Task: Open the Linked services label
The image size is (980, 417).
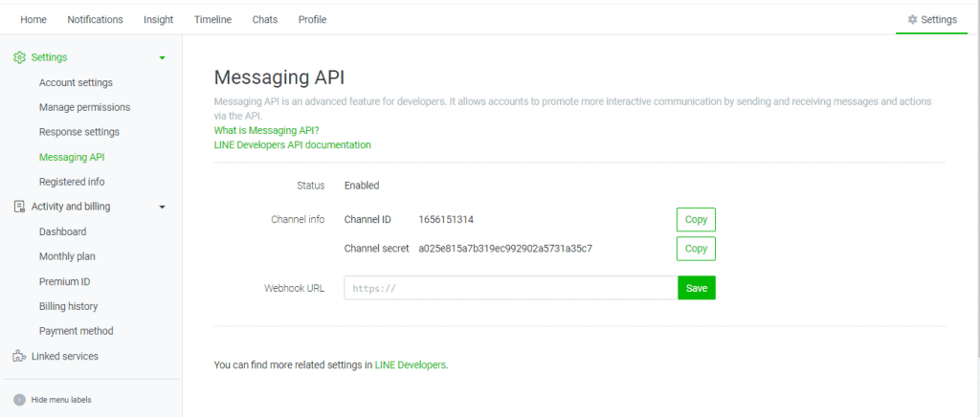Action: click(x=64, y=357)
